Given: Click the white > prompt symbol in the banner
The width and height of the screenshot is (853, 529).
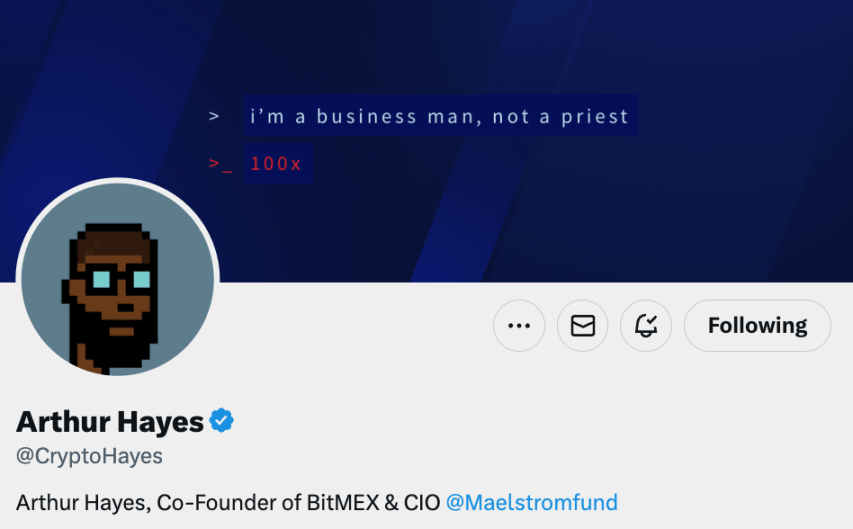Looking at the screenshot, I should point(214,116).
